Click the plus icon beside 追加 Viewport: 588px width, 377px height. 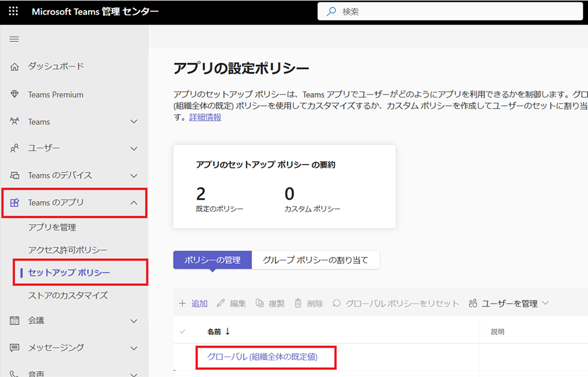pos(182,303)
